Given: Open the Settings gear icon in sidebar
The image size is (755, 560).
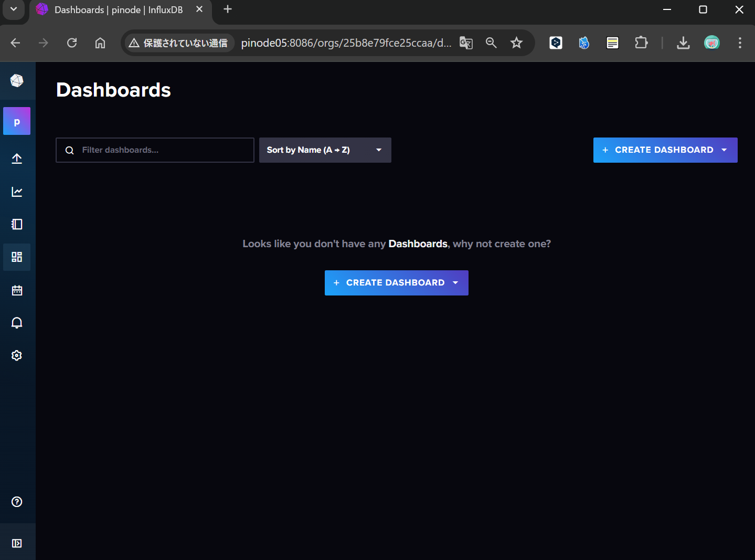Looking at the screenshot, I should coord(17,355).
